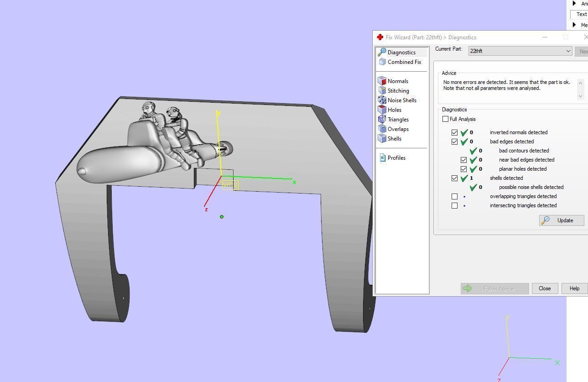This screenshot has width=588, height=382.
Task: Click the 'No more errors are detected' advice text
Action: coord(506,85)
